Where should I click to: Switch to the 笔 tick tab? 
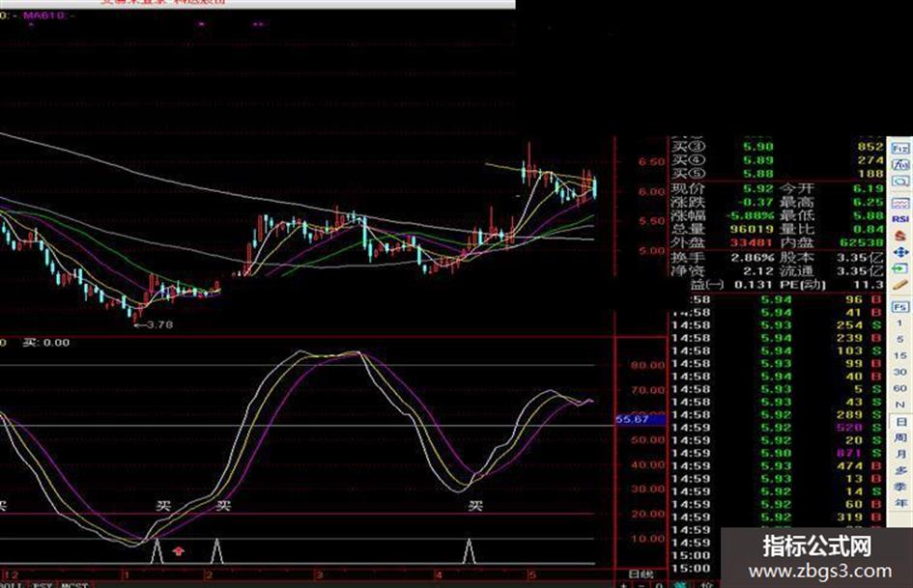pos(679,584)
